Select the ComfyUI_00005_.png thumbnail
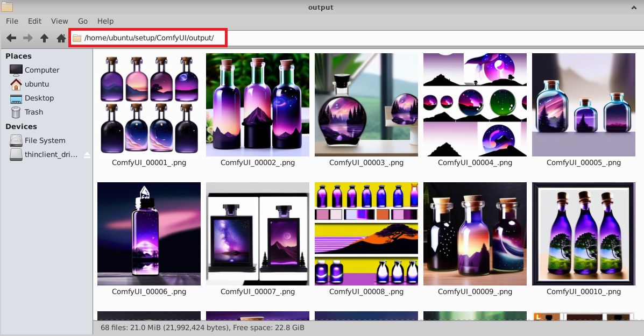The height and width of the screenshot is (336, 644). point(584,105)
